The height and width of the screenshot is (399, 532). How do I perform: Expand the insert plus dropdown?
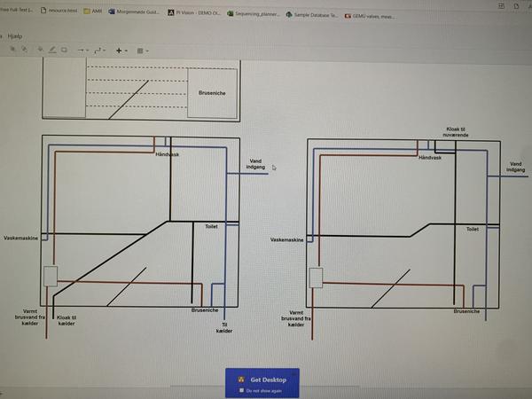click(x=121, y=50)
